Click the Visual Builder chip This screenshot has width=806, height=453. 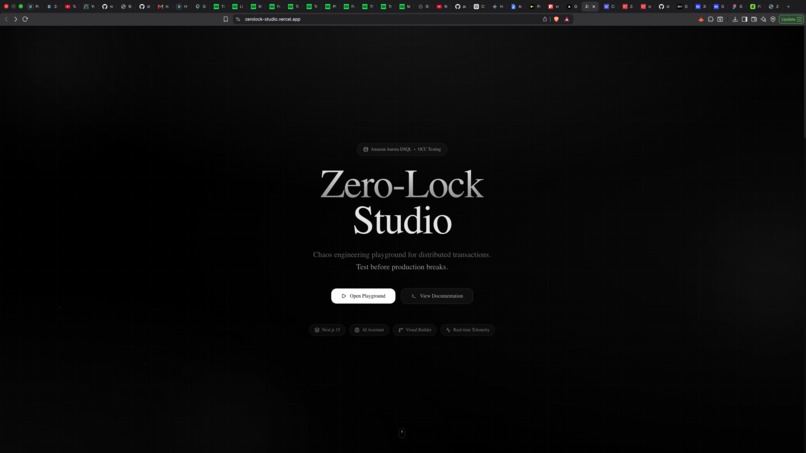click(x=415, y=330)
